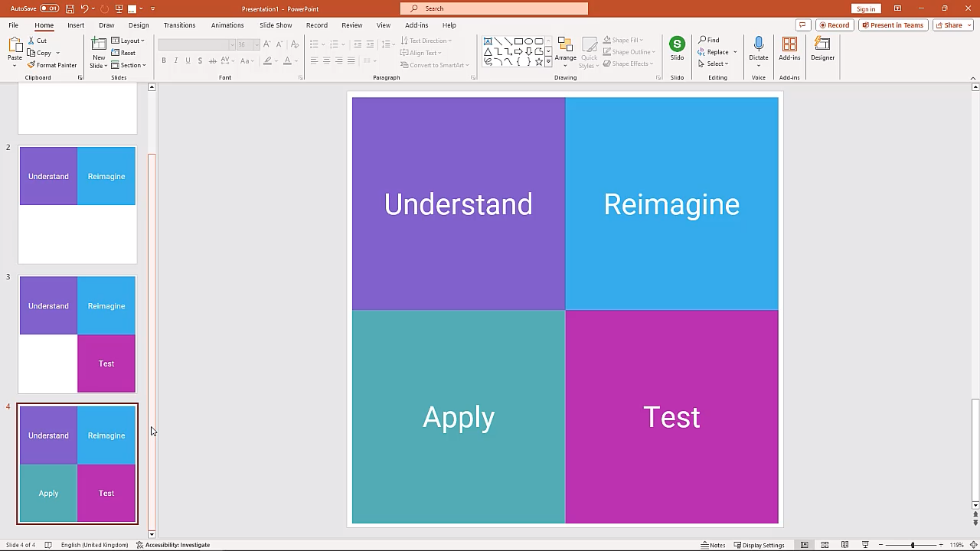Toggle Italic formatting
980x551 pixels.
(x=175, y=60)
